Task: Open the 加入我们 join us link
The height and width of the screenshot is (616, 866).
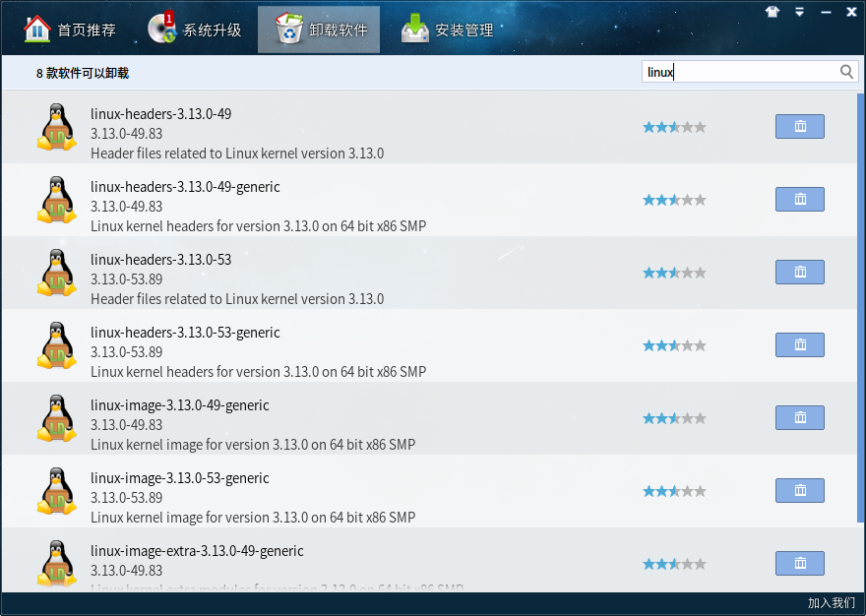Action: coord(832,603)
